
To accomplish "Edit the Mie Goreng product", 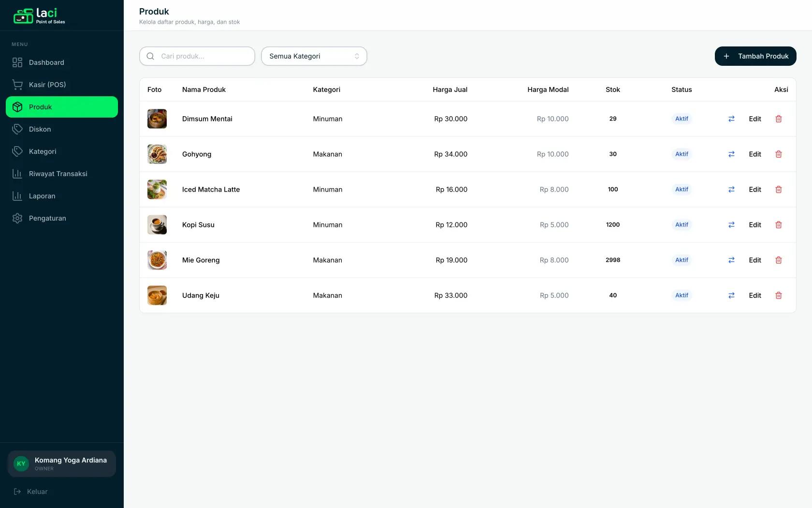I will pos(755,260).
